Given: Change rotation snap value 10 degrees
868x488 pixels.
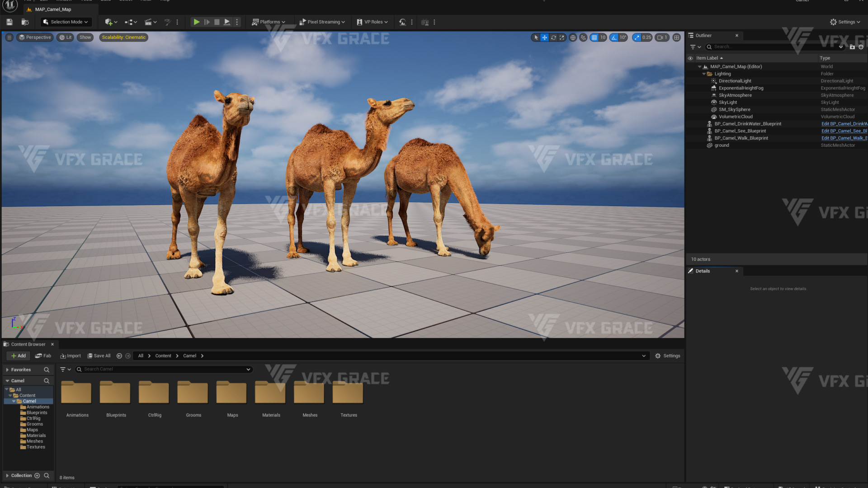Looking at the screenshot, I should [623, 38].
